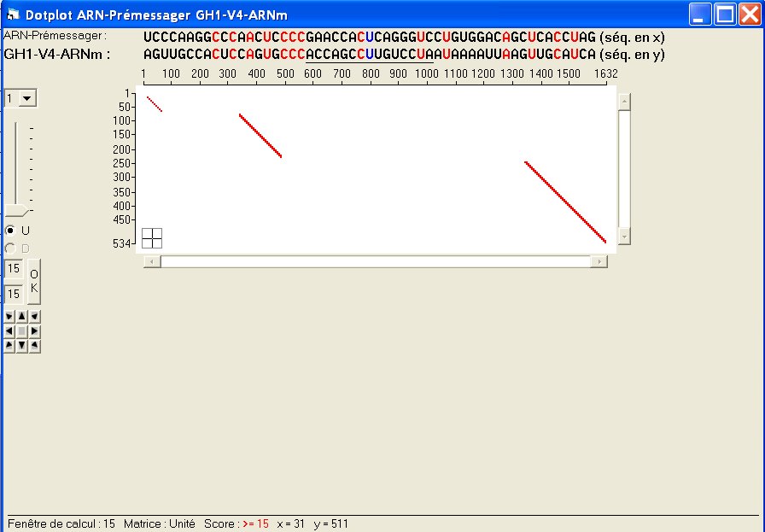Click the four-square grid icon in the dotplot
The image size is (765, 532).
152,238
